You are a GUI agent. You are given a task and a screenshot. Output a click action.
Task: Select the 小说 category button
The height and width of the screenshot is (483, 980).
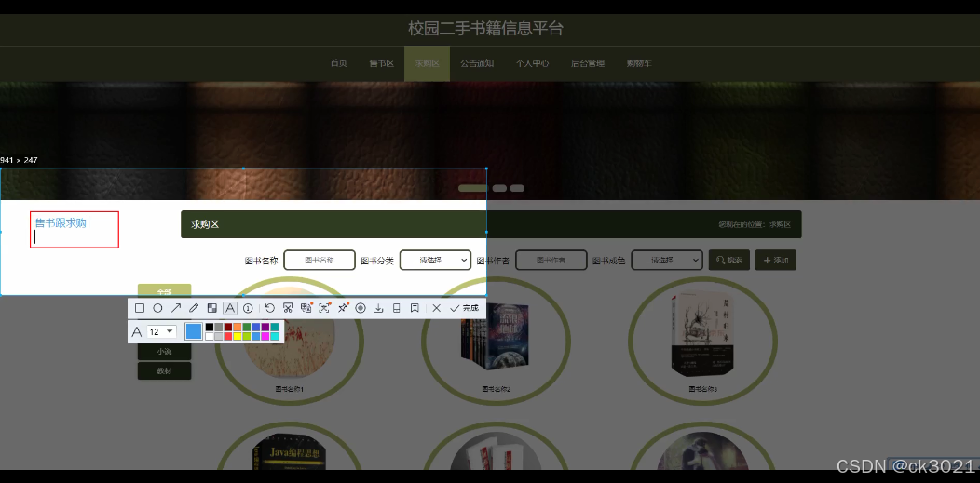coord(164,352)
